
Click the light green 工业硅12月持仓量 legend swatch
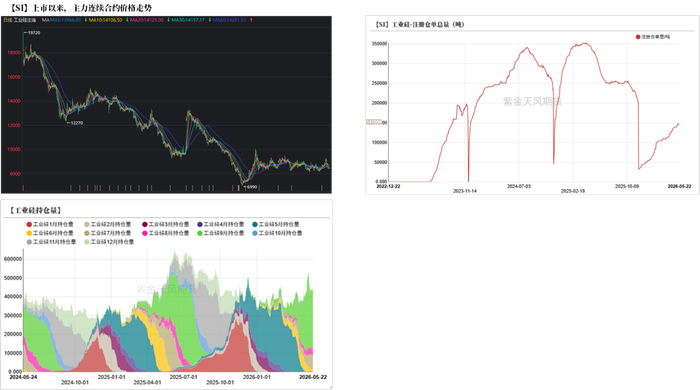pyautogui.click(x=87, y=242)
